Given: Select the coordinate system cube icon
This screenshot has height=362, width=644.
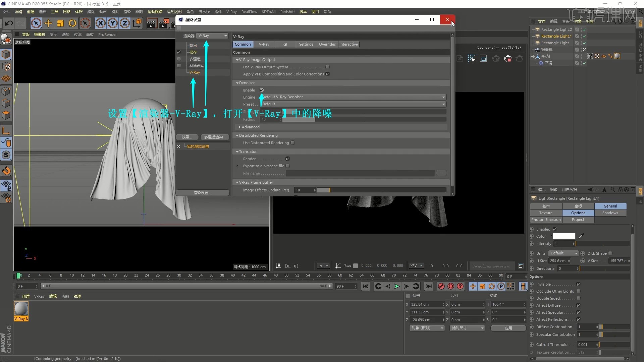Looking at the screenshot, I should coord(137,23).
